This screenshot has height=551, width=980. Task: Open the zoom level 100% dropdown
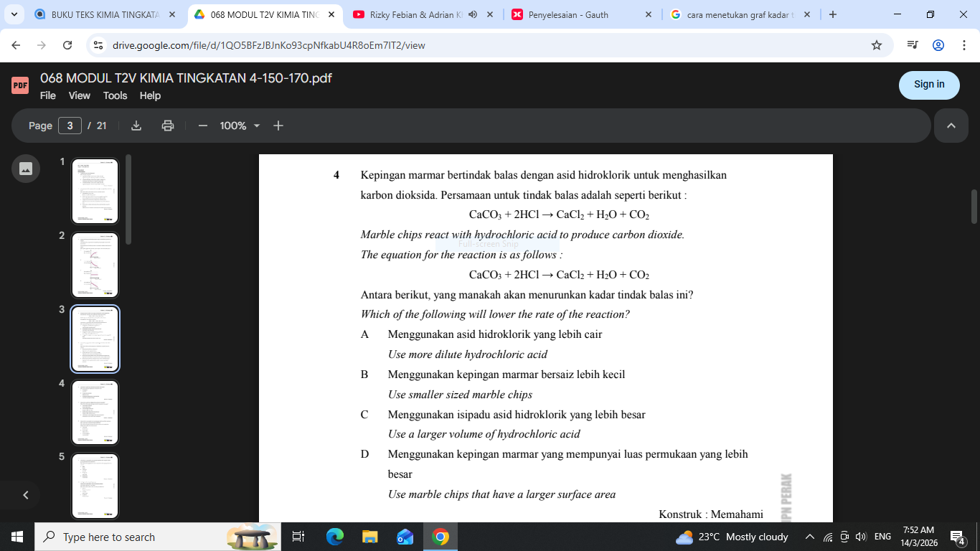pos(240,126)
